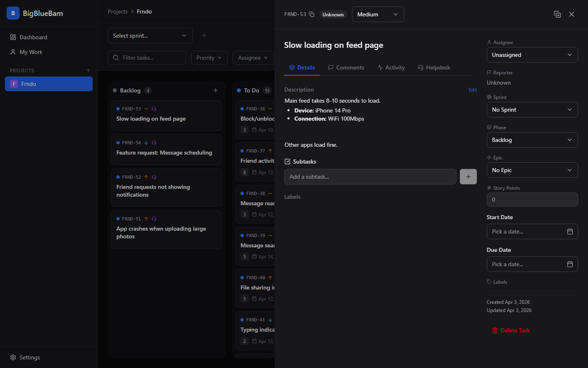Open the Dashboard from the sidebar

pos(33,37)
